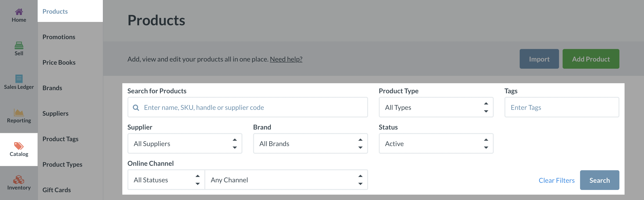Image resolution: width=644 pixels, height=200 pixels.
Task: Click the magnifier icon in search field
Action: click(x=136, y=108)
